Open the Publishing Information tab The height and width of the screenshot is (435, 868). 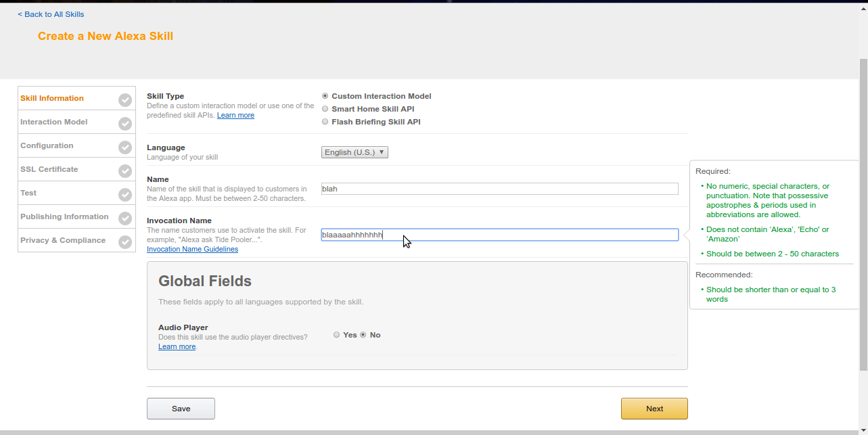tap(76, 216)
